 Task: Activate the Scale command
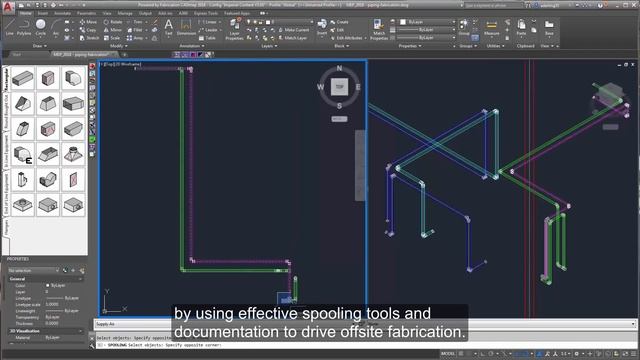(112, 38)
